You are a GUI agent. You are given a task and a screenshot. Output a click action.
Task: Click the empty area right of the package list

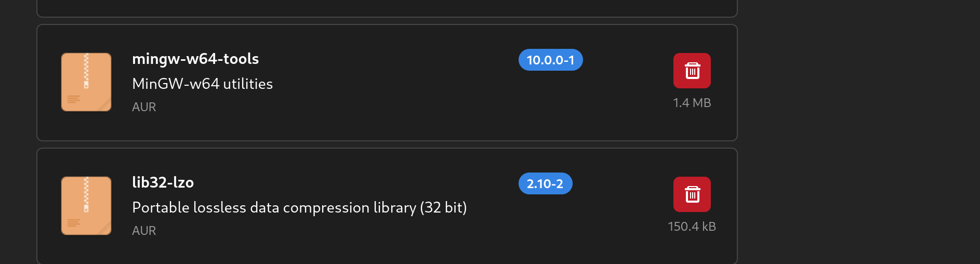[857, 132]
